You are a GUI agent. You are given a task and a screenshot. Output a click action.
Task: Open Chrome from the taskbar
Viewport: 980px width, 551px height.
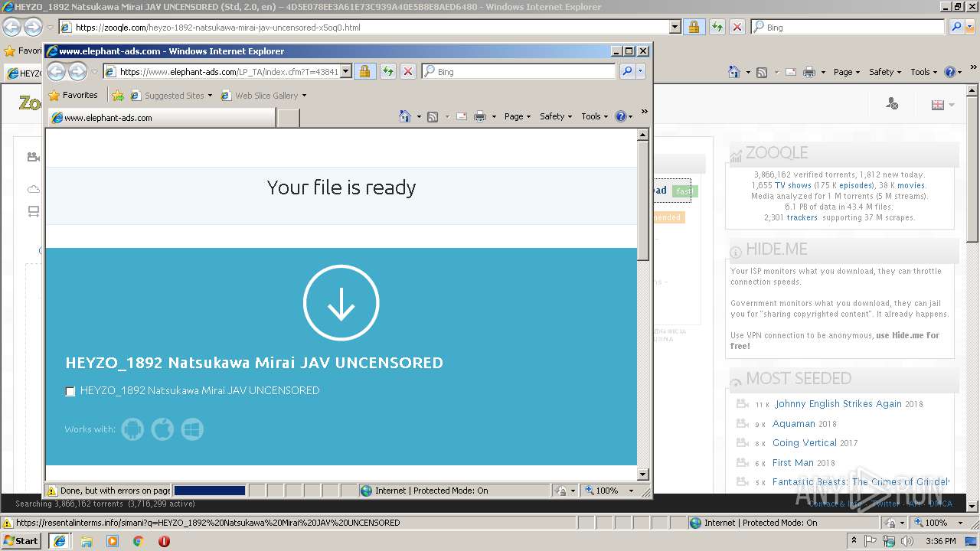pos(138,541)
